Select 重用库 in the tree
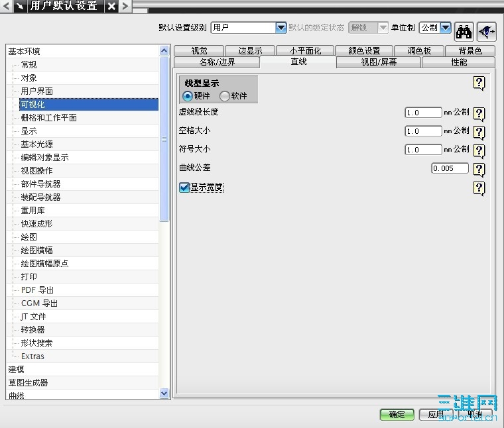 click(32, 210)
